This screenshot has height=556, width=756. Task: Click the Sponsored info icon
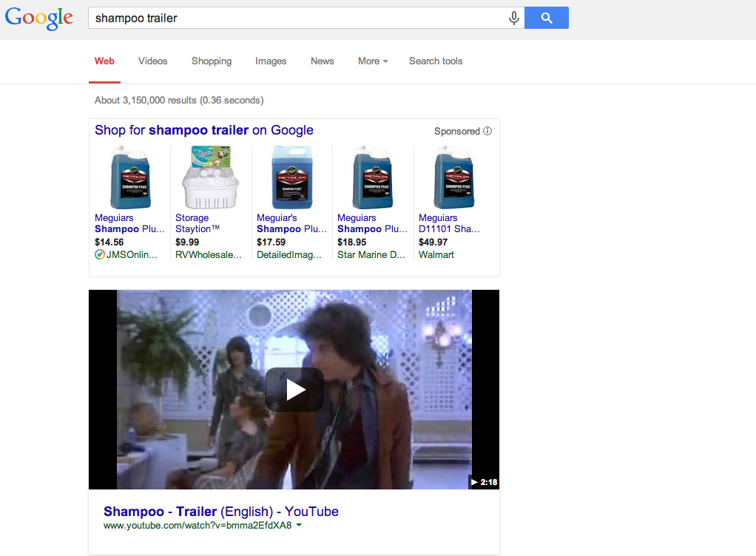coord(487,131)
